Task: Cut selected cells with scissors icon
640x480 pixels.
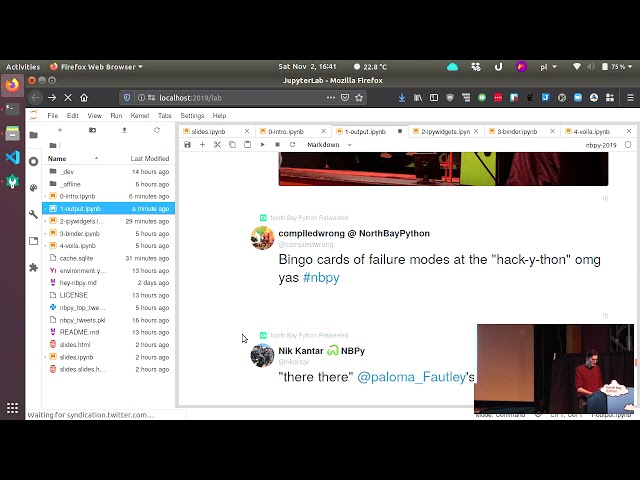Action: (217, 144)
